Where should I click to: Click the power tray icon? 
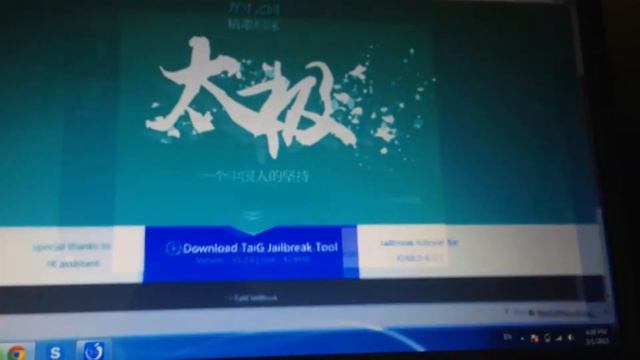[x=547, y=338]
